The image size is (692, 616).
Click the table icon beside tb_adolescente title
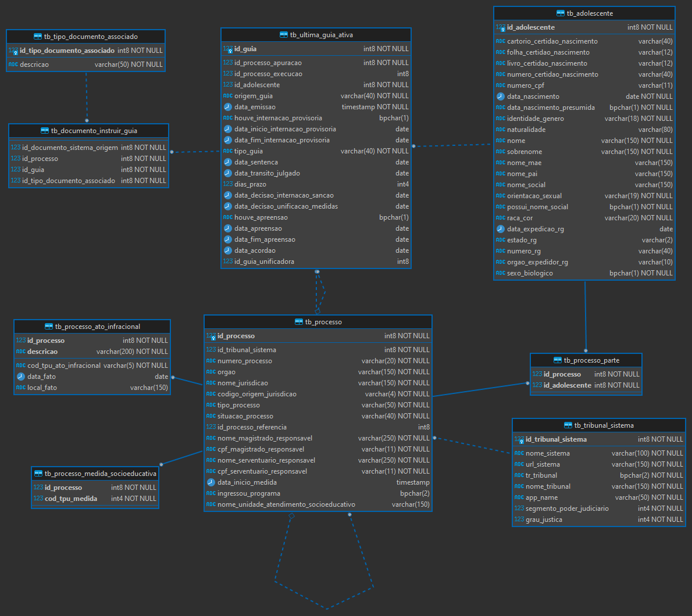[561, 13]
